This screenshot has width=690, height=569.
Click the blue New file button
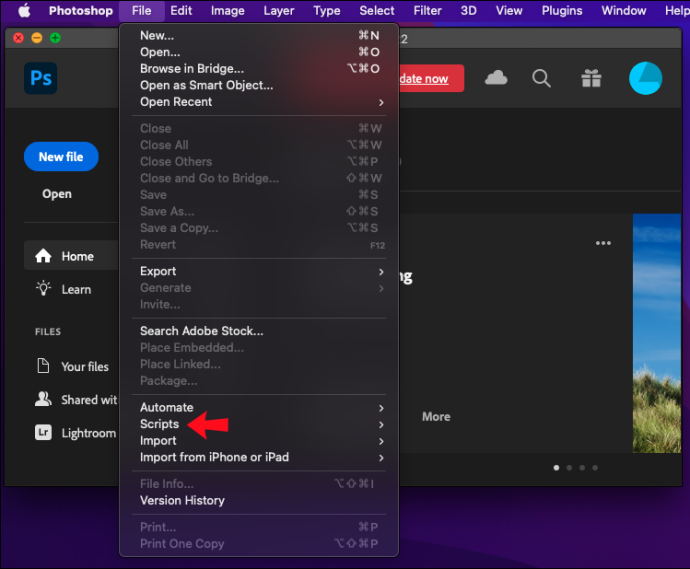coord(61,157)
